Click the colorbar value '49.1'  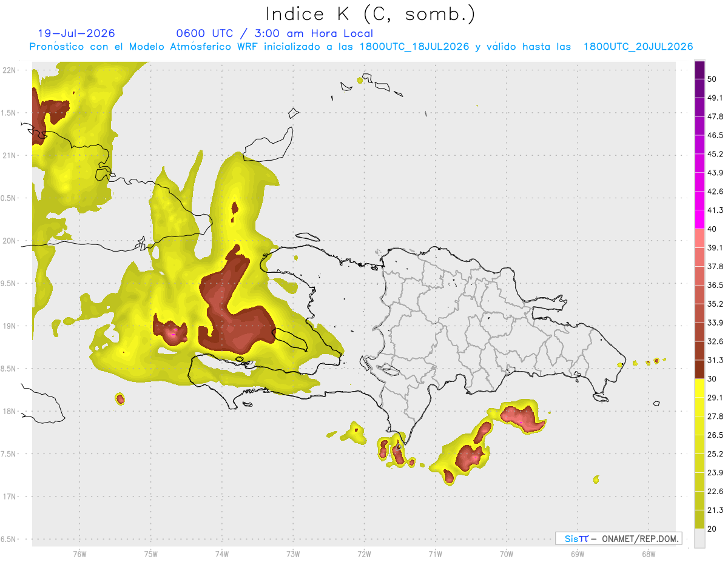[715, 98]
